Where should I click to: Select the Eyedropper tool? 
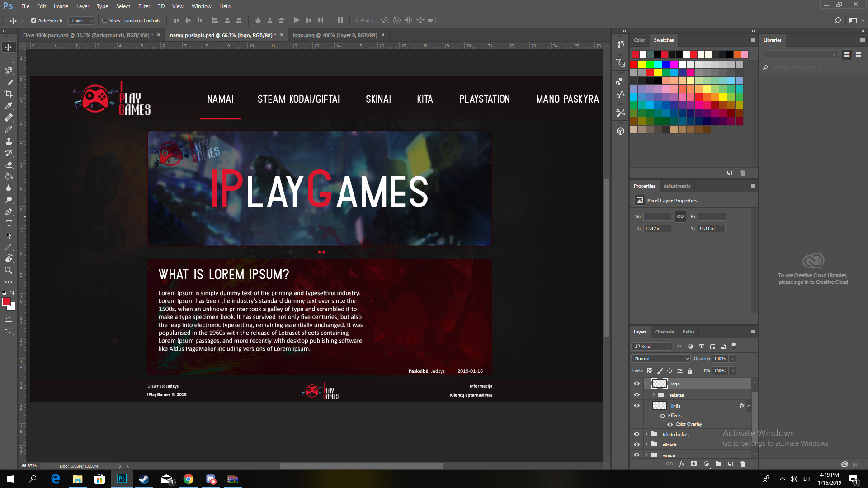pyautogui.click(x=9, y=106)
